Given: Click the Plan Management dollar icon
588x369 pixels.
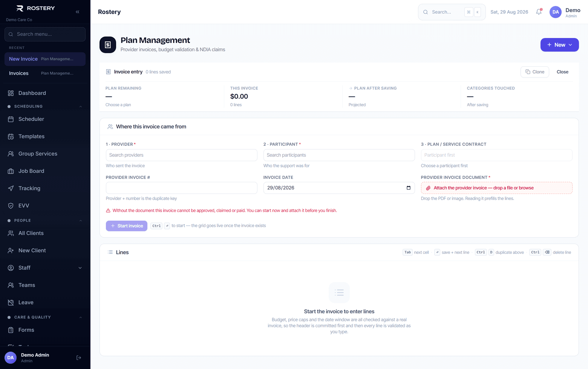Looking at the screenshot, I should (x=108, y=45).
